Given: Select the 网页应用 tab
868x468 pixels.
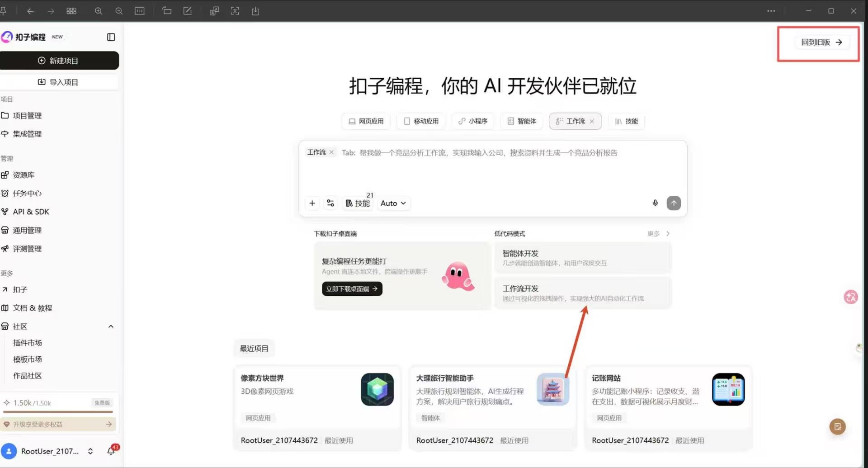Looking at the screenshot, I should pyautogui.click(x=366, y=121).
